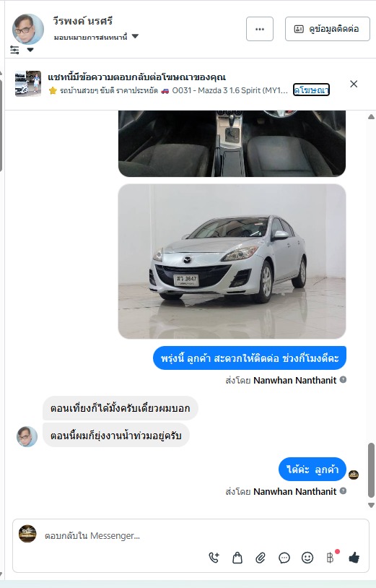Click the phone call plus icon
This screenshot has width=376, height=588.
click(x=214, y=558)
